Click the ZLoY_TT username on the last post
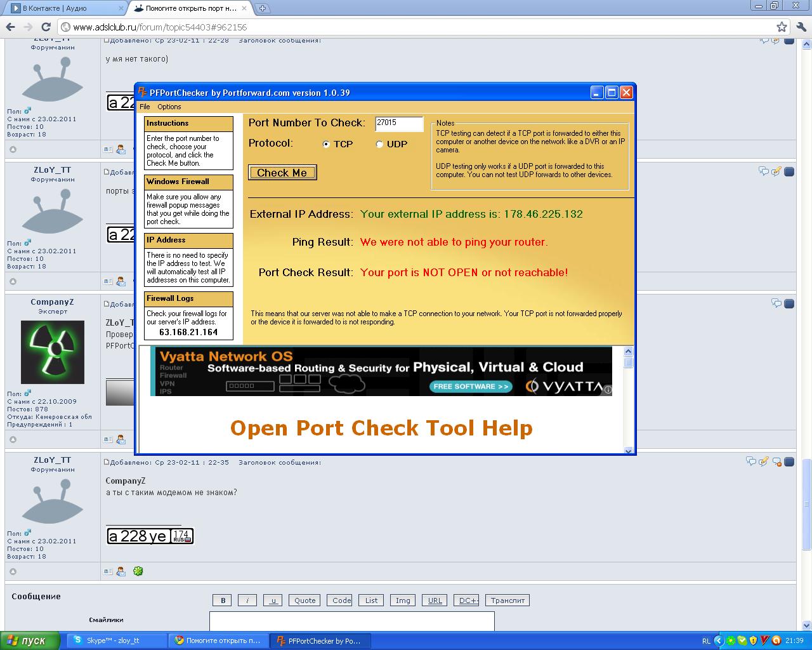The image size is (812, 650). tap(52, 460)
